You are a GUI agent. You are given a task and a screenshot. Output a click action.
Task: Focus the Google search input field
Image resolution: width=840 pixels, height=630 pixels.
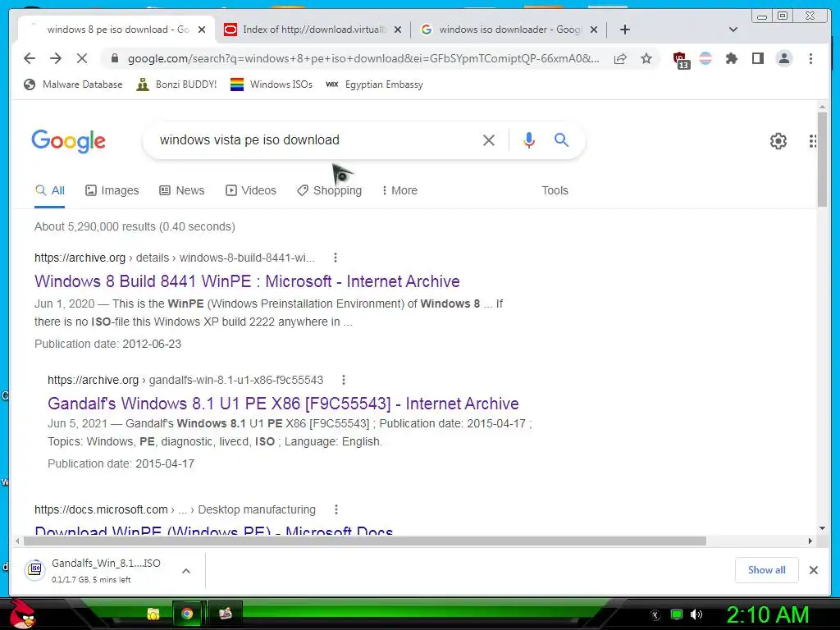(316, 139)
